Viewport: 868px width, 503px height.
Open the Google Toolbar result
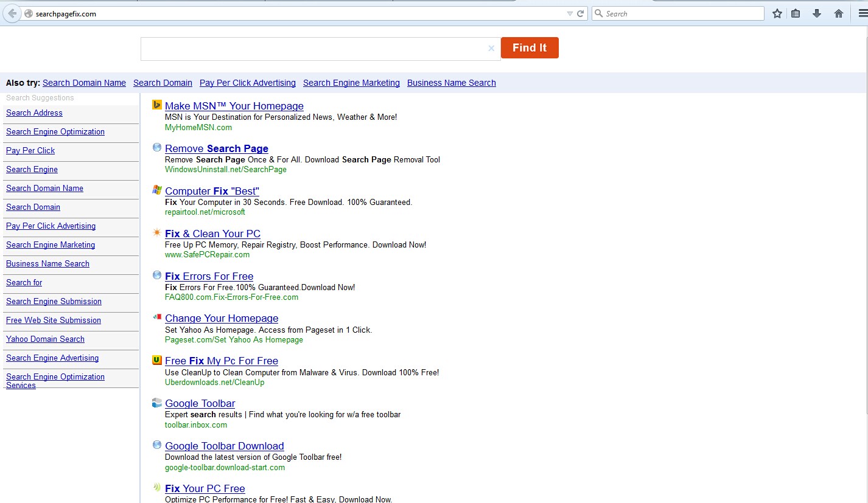click(x=200, y=403)
